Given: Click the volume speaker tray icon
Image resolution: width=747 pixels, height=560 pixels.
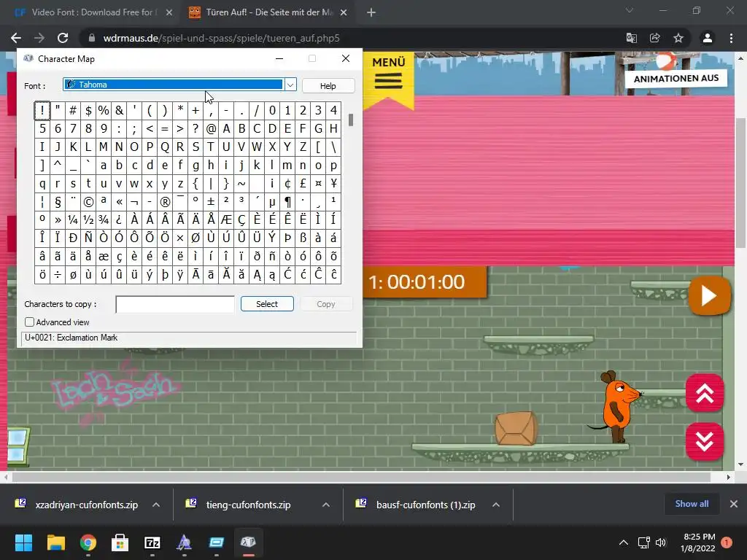Looking at the screenshot, I should click(x=661, y=542).
